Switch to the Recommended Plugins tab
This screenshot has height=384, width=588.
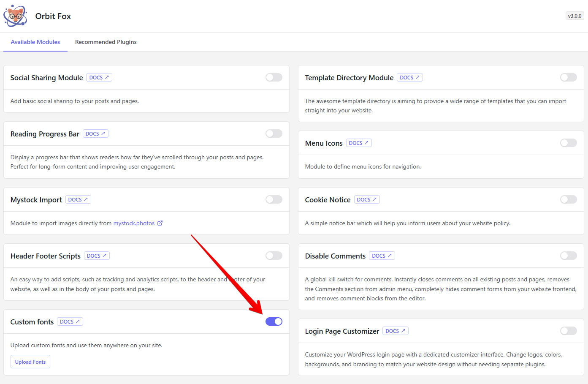pos(106,42)
